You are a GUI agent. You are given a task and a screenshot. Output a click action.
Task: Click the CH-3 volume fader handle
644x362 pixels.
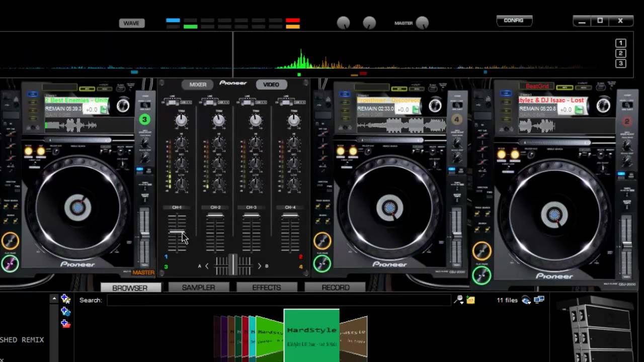[x=252, y=215]
